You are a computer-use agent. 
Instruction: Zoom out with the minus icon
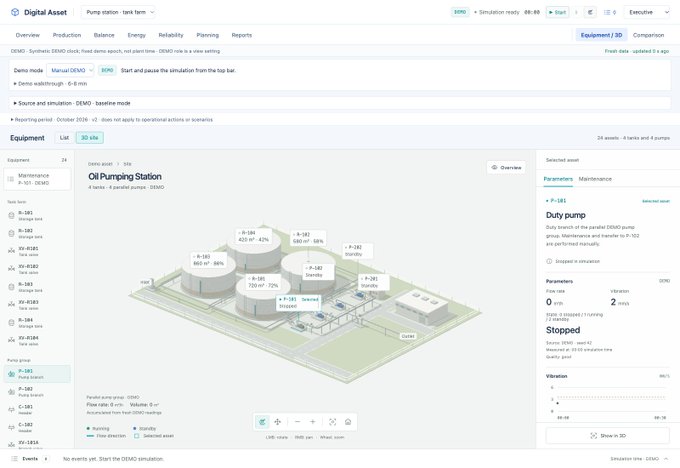(297, 422)
